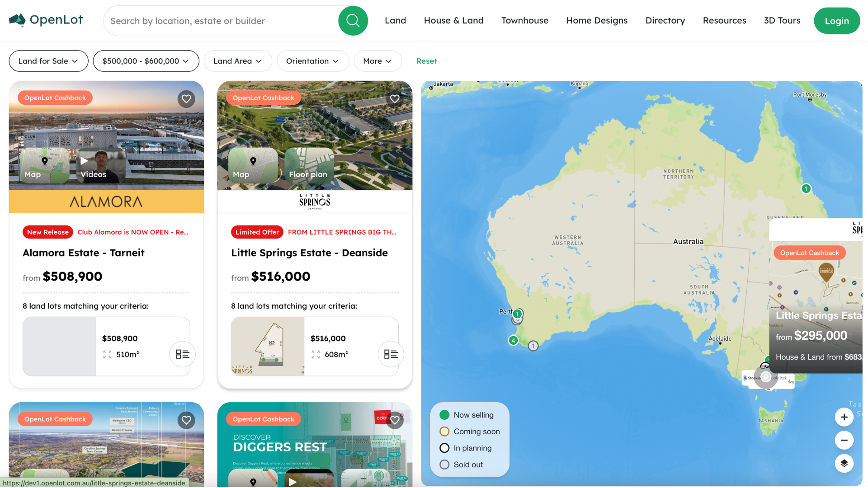
Task: Zoom out on the map
Action: coord(844,440)
